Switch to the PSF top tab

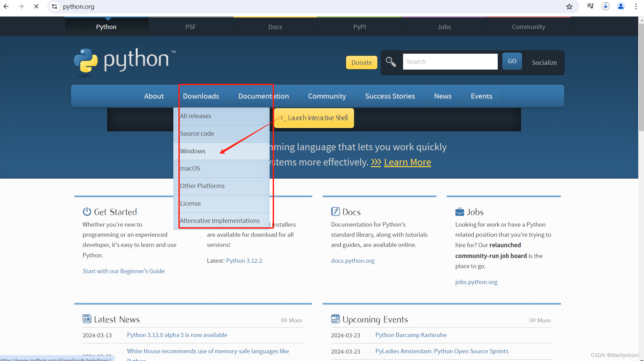(191, 27)
